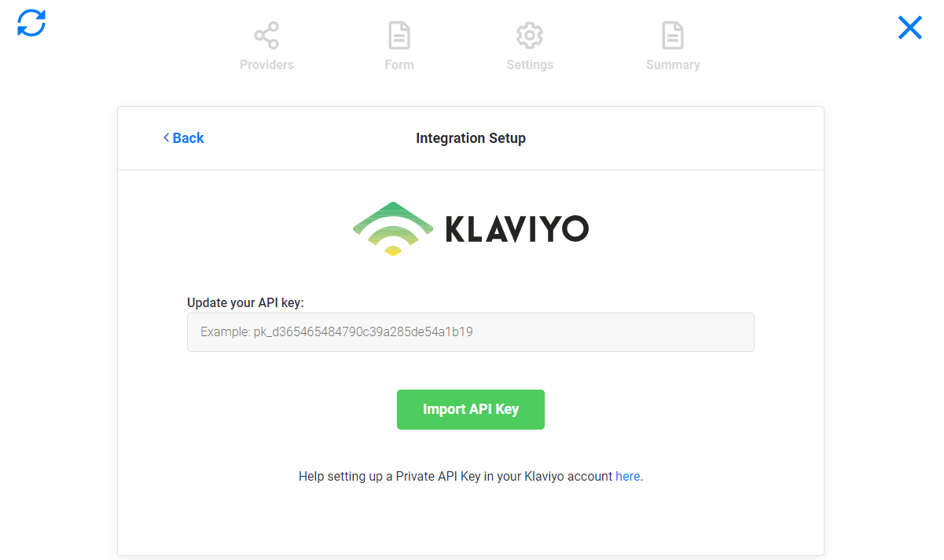Click the refresh icon top left
Viewport: 944px width, 560px height.
coord(30,24)
